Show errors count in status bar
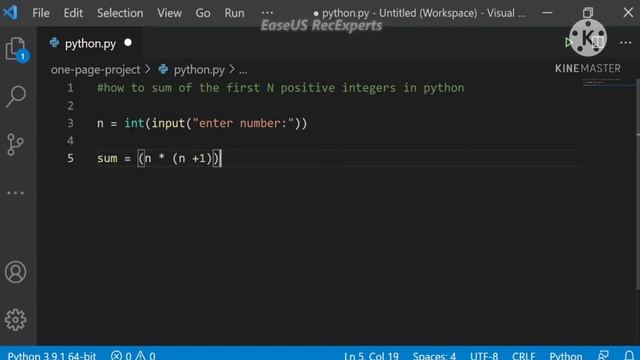 [121, 356]
